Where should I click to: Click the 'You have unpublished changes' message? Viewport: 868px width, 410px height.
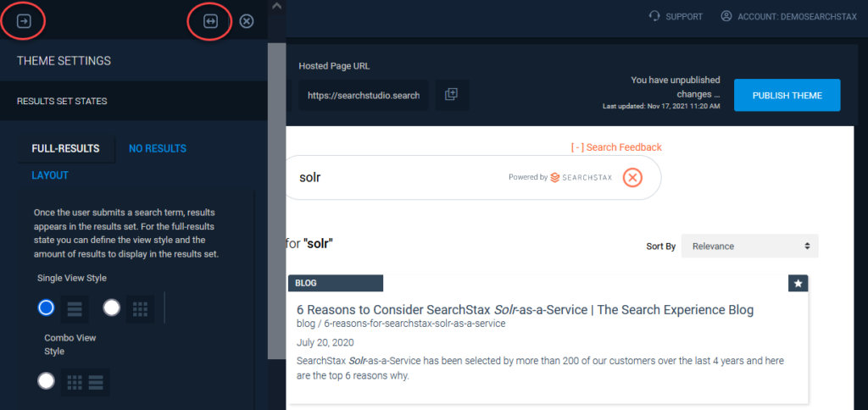coord(676,87)
